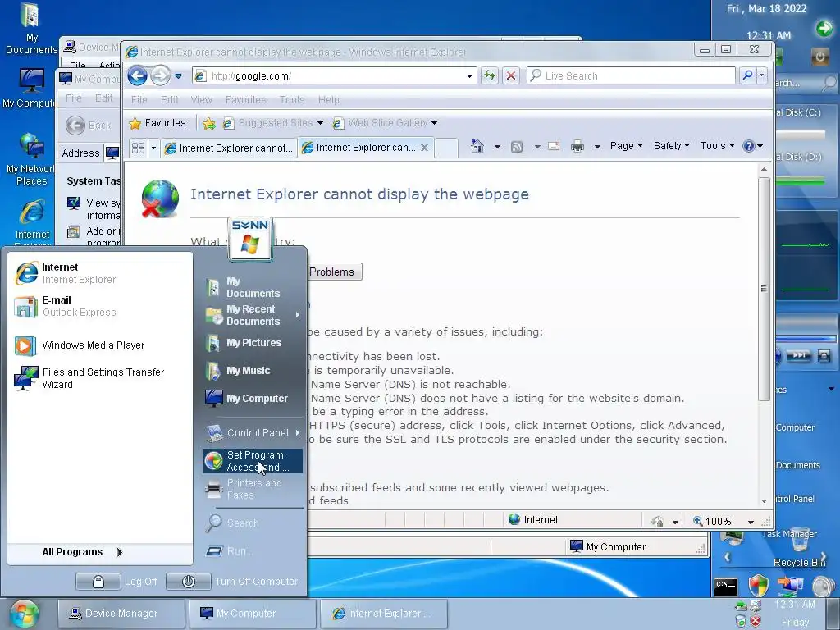Click the IE forward navigation arrow
Image resolution: width=840 pixels, height=630 pixels.
coord(160,76)
